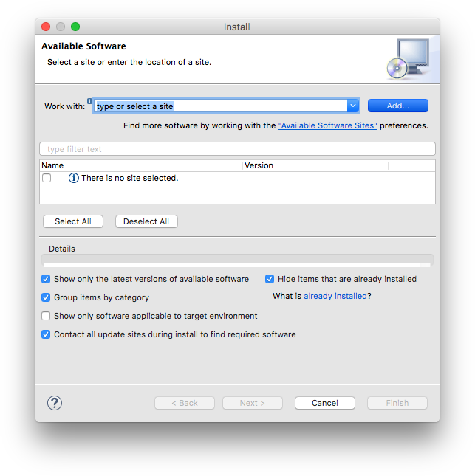Click the Version column header
The image size is (475, 476).
pyautogui.click(x=315, y=165)
